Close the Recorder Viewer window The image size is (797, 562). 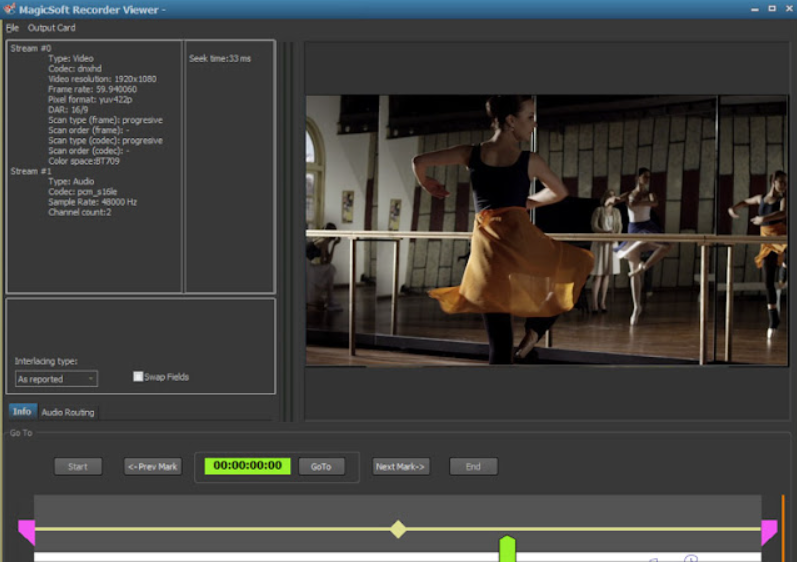click(789, 9)
